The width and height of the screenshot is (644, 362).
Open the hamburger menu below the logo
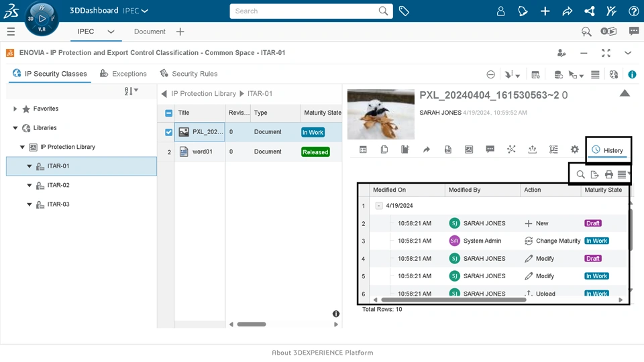pyautogui.click(x=11, y=32)
